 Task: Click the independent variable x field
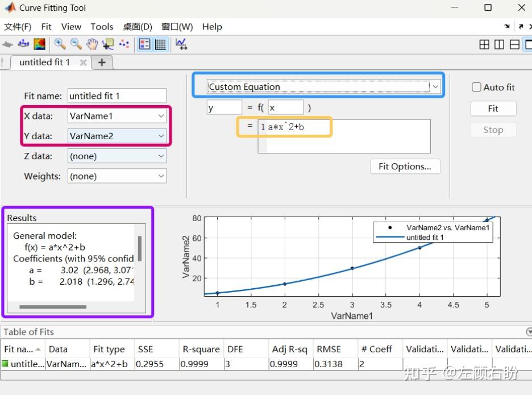[x=285, y=107]
